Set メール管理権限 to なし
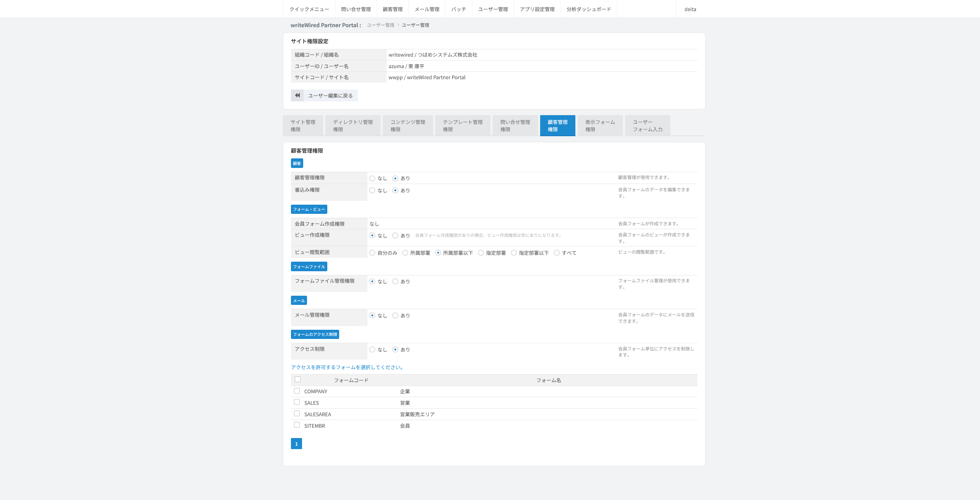This screenshot has width=980, height=500. point(372,316)
